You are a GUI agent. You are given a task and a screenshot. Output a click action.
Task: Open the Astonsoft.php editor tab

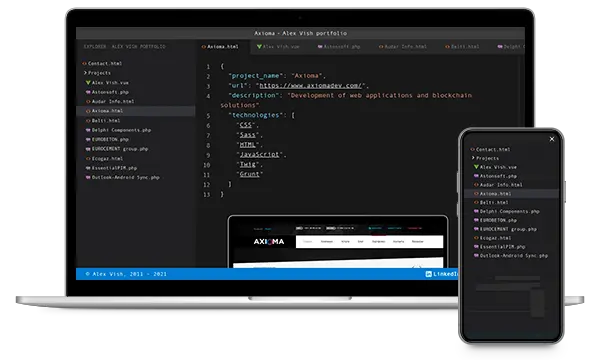point(339,47)
